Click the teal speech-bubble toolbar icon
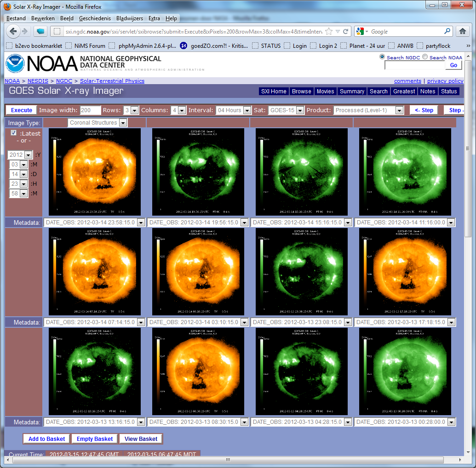 pos(40,31)
